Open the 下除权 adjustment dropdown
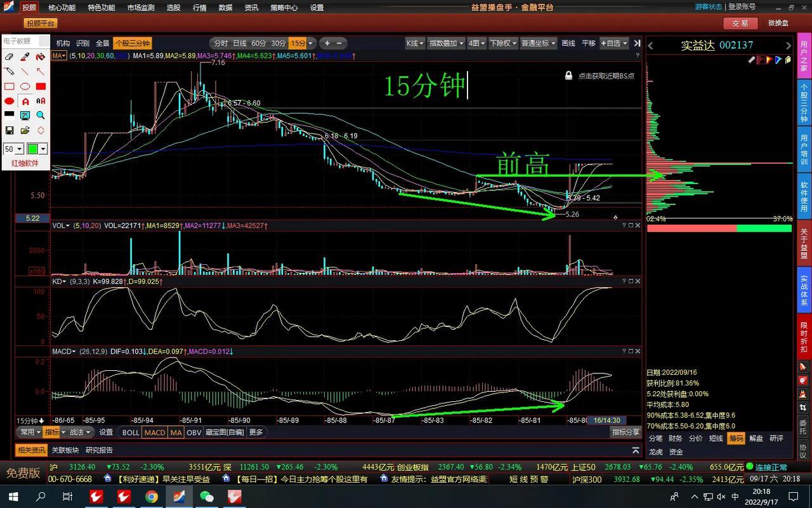 tap(503, 43)
